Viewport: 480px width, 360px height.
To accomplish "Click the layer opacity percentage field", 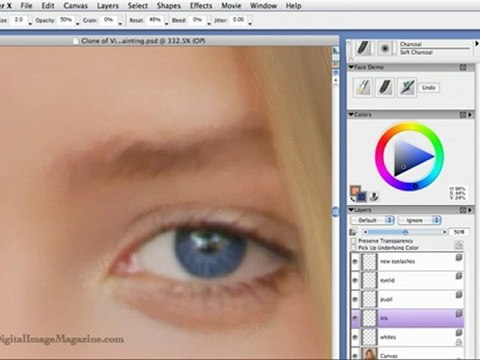I will pyautogui.click(x=459, y=232).
